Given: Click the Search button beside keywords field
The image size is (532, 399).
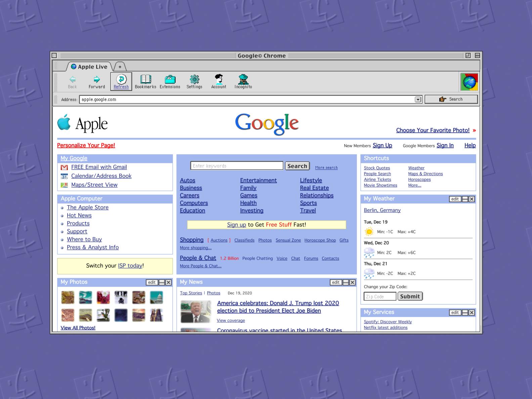Looking at the screenshot, I should [297, 166].
